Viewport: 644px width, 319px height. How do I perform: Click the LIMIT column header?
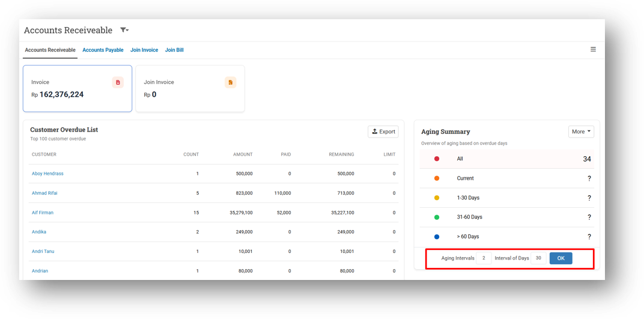[x=389, y=155]
